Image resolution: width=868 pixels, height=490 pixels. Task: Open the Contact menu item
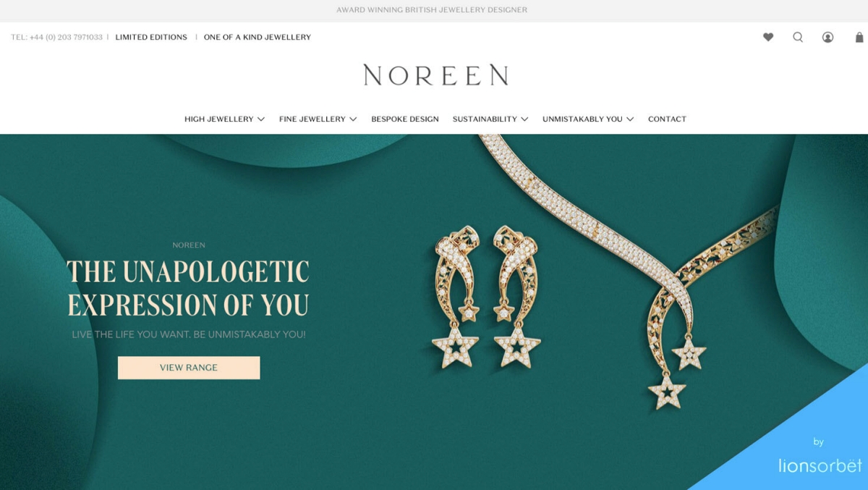[x=667, y=119]
